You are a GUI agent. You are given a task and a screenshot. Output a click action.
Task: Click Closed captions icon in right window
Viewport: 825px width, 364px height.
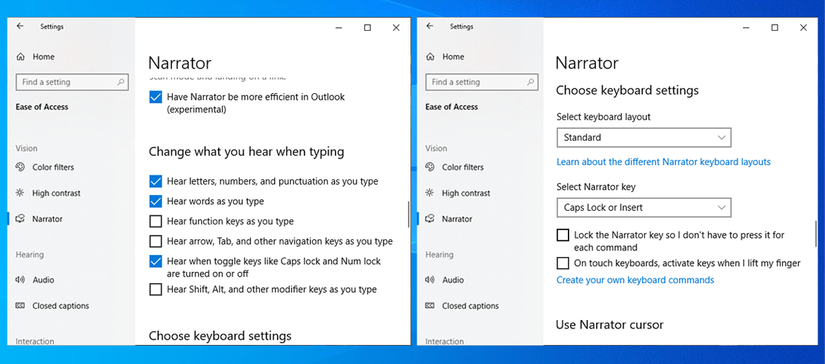click(430, 305)
